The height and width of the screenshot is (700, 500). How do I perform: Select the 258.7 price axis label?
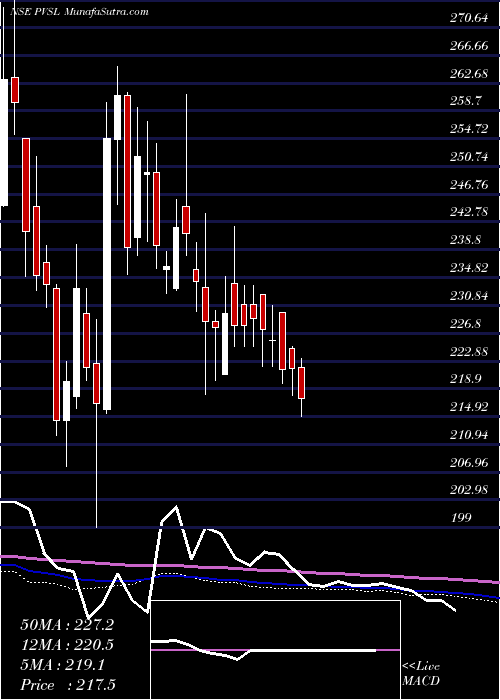465,101
